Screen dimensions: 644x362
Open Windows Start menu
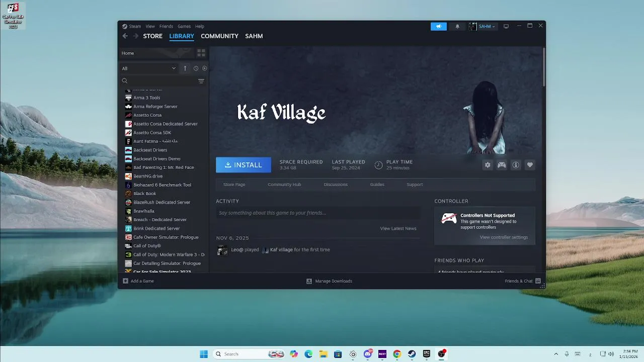pyautogui.click(x=204, y=354)
